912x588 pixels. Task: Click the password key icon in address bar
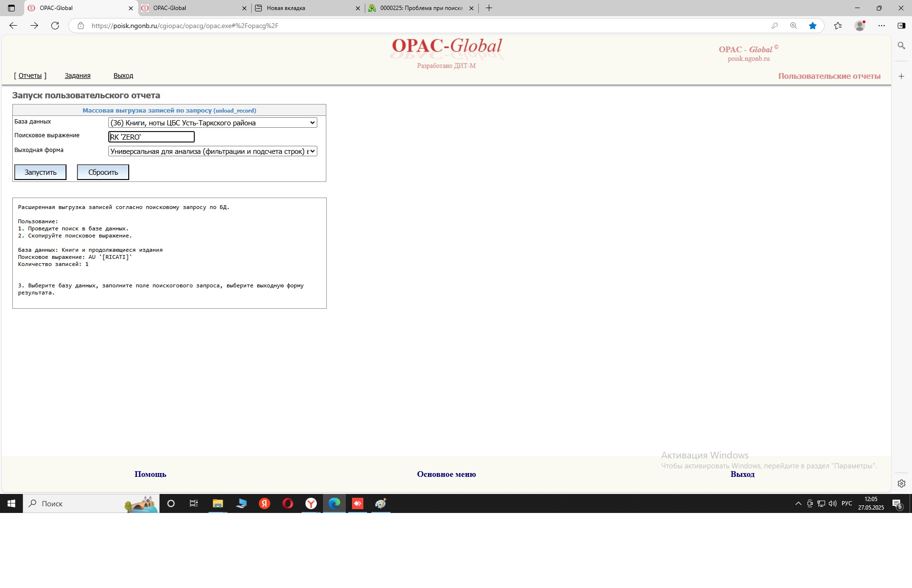click(x=775, y=26)
